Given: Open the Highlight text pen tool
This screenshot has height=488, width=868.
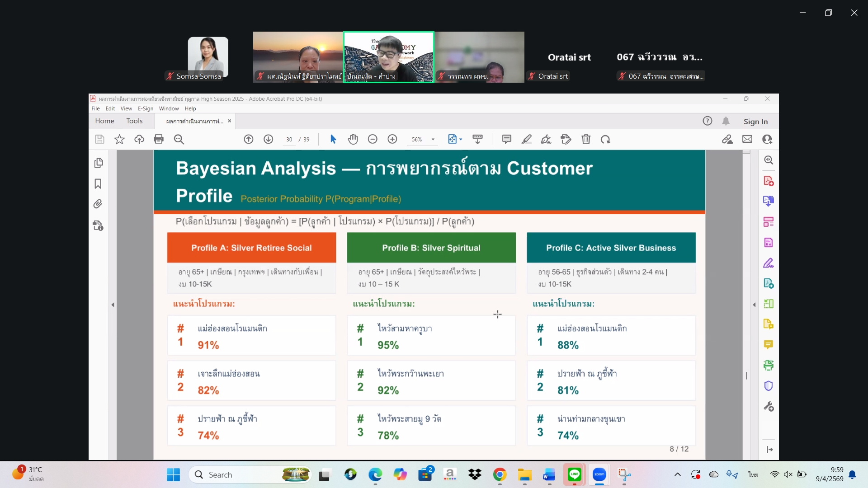Looking at the screenshot, I should (526, 139).
